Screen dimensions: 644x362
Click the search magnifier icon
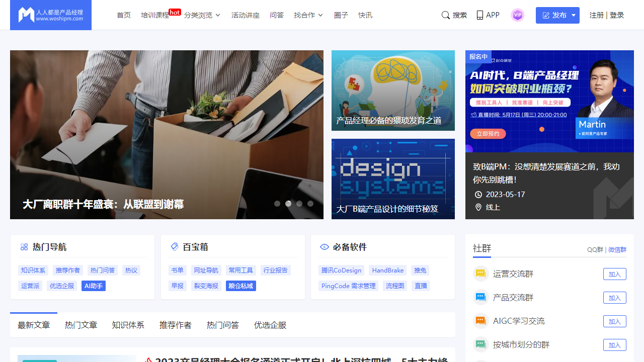445,15
